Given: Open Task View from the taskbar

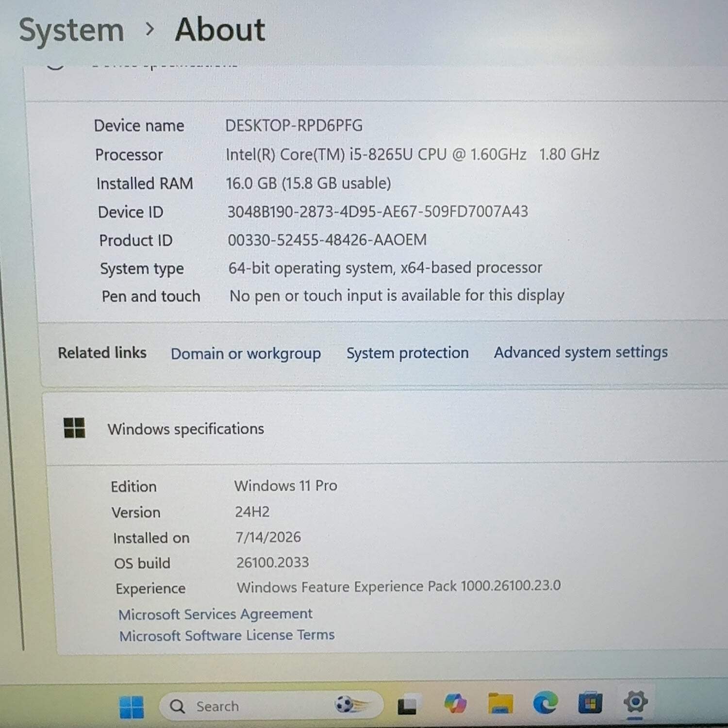Looking at the screenshot, I should point(407,705).
